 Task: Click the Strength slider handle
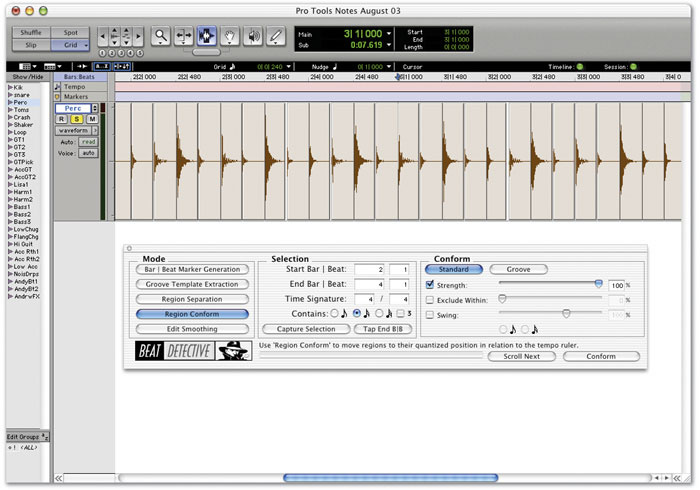[x=599, y=283]
